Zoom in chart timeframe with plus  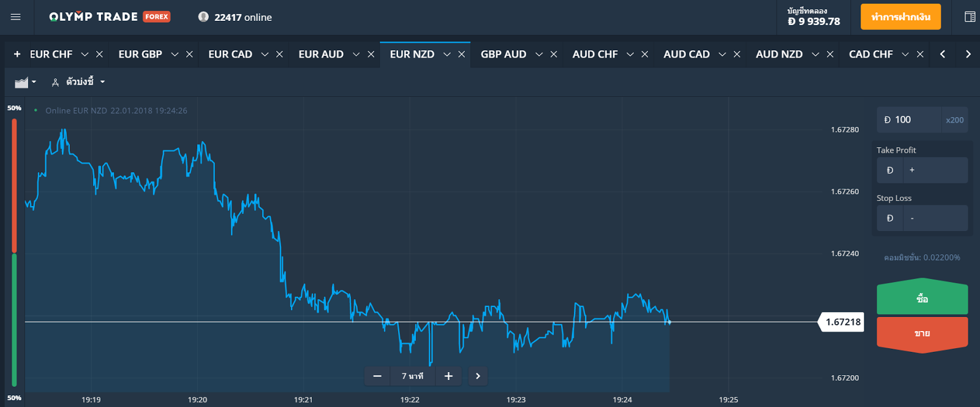coord(448,376)
